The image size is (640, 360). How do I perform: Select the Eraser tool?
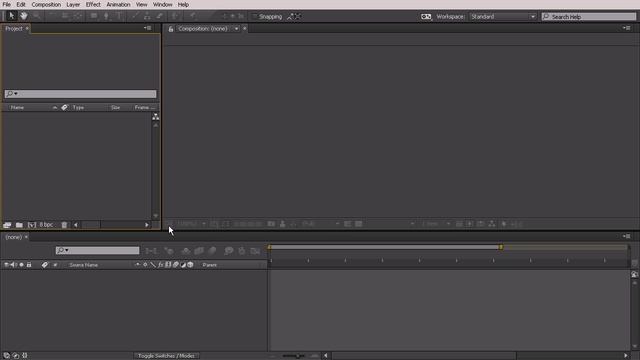click(160, 16)
